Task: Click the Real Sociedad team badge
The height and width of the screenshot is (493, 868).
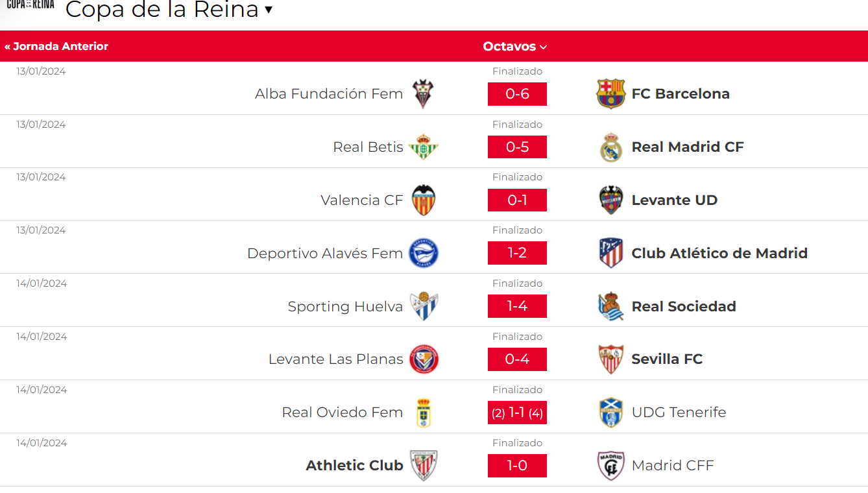Action: pyautogui.click(x=610, y=306)
